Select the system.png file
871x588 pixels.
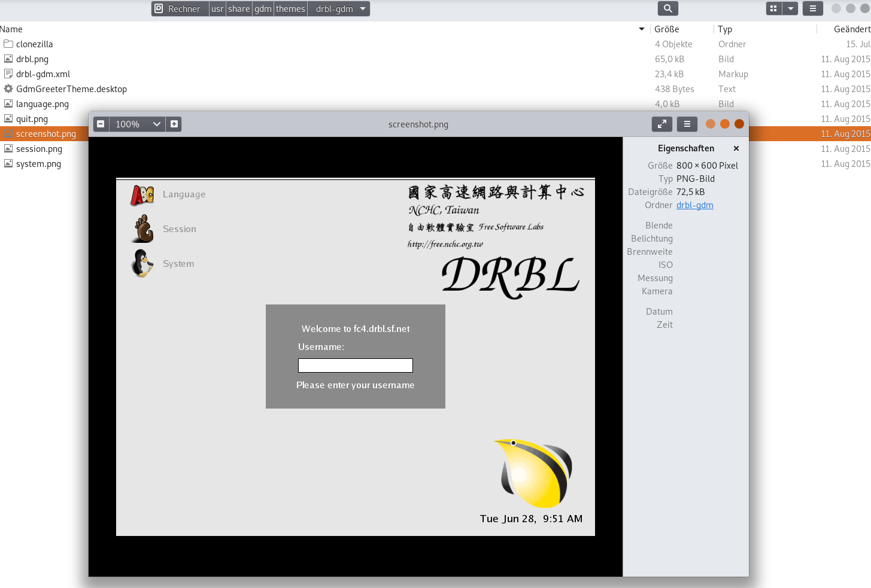[38, 164]
